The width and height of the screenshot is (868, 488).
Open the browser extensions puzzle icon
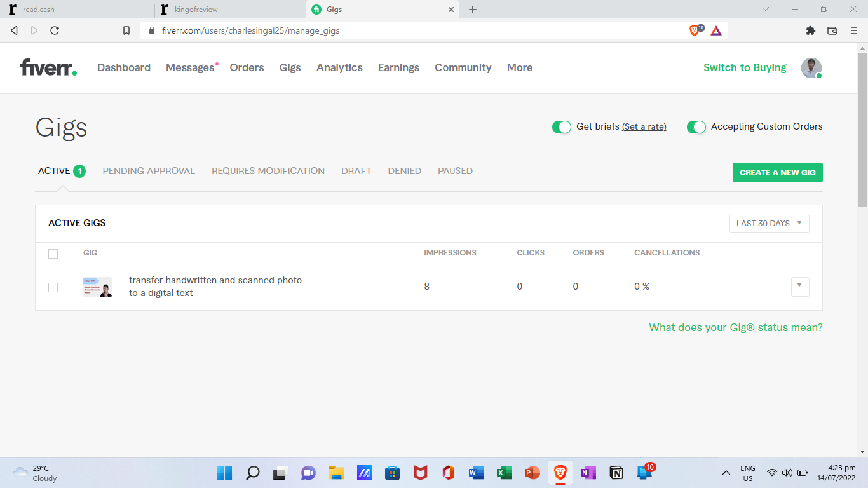[x=810, y=30]
